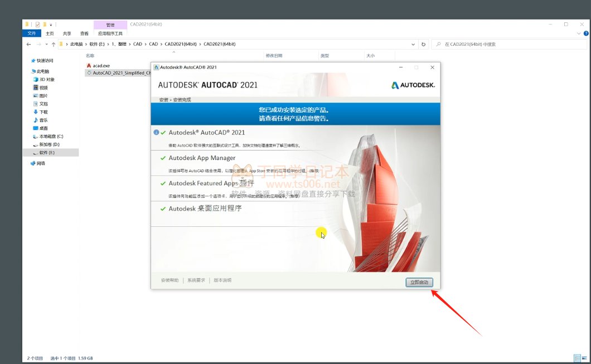Sort files by the 修改日期 column
This screenshot has width=591, height=364.
(274, 55)
